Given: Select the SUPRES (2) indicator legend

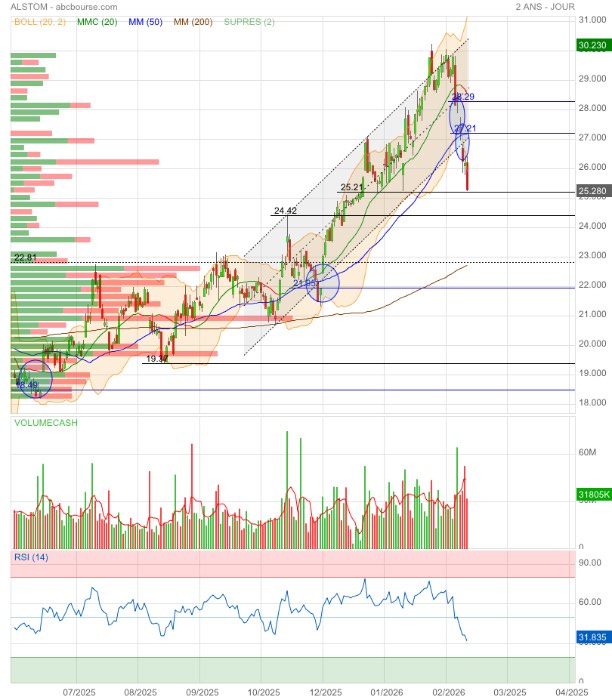Looking at the screenshot, I should click(x=249, y=22).
